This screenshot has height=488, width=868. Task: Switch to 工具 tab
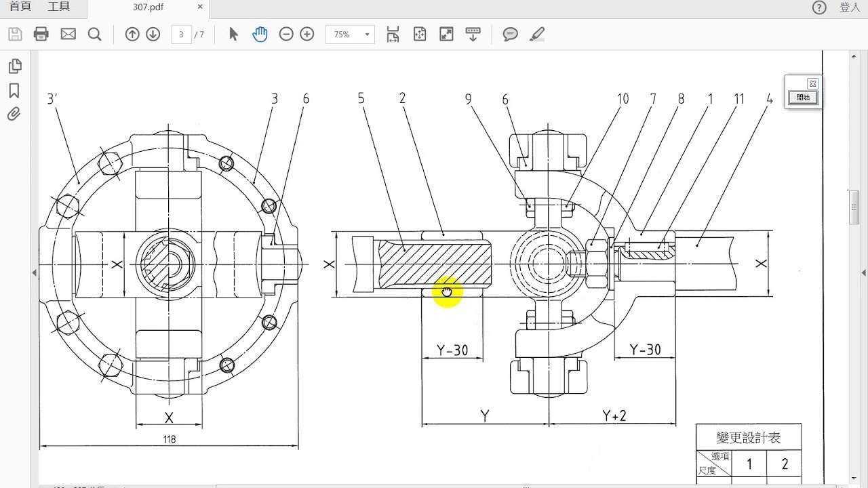[59, 7]
